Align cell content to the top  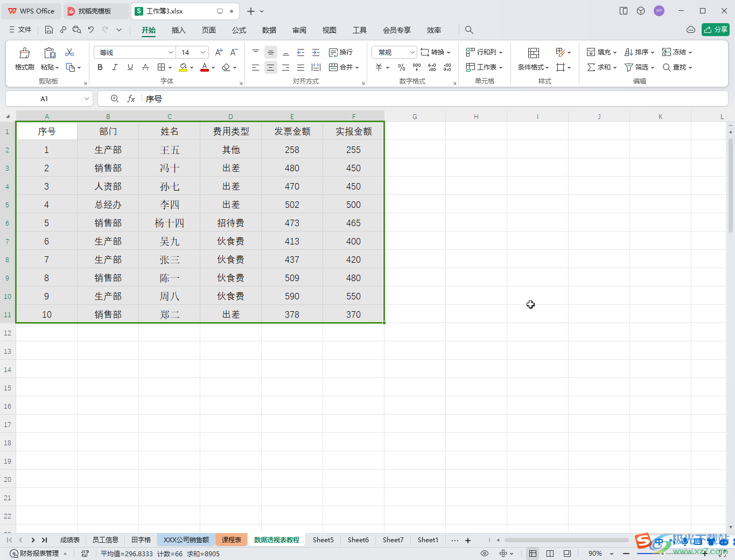(x=256, y=52)
